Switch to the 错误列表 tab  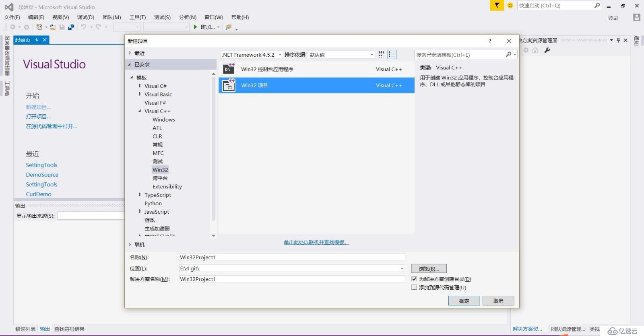[25, 329]
